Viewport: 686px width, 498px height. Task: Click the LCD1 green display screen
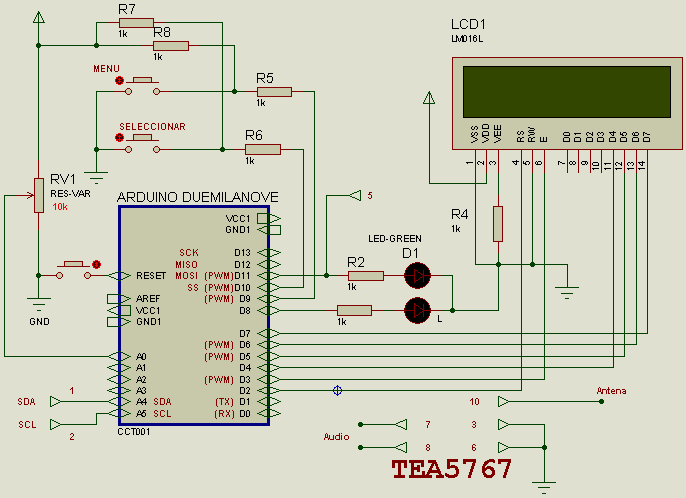pyautogui.click(x=567, y=92)
